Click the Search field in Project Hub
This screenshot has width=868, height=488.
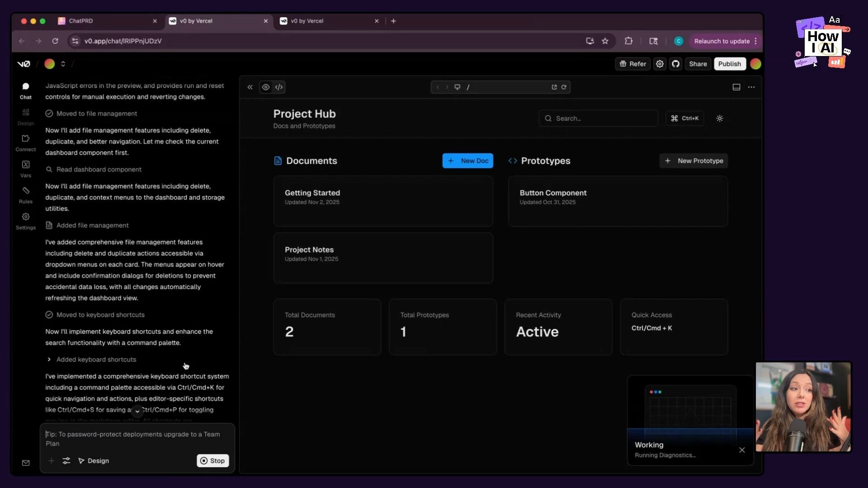pyautogui.click(x=598, y=118)
